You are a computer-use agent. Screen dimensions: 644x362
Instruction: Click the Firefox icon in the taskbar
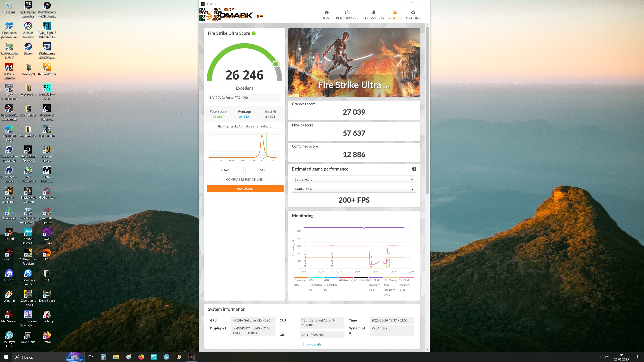point(141,357)
